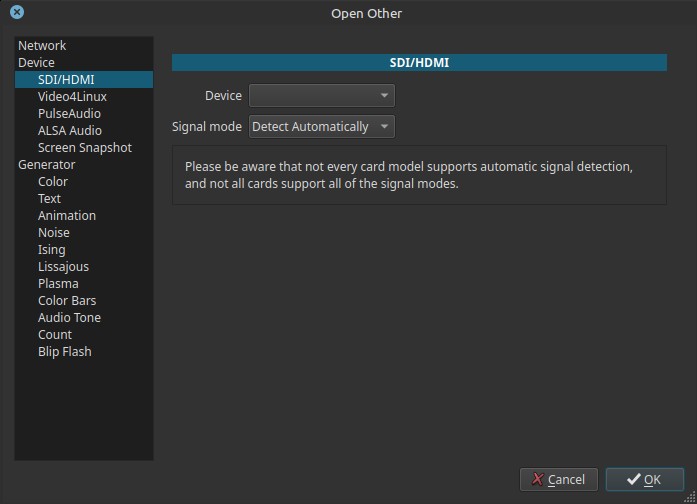The height and width of the screenshot is (504, 697).
Task: Select the SDI/HDMI device entry
Action: [x=65, y=80]
